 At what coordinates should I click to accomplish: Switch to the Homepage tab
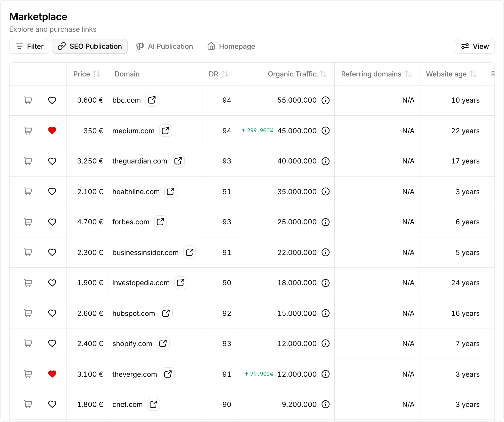pos(231,46)
